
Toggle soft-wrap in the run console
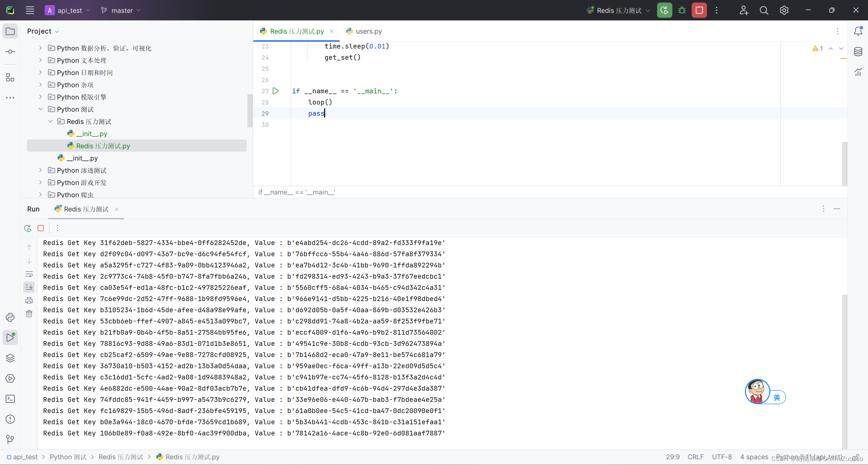[x=29, y=274]
